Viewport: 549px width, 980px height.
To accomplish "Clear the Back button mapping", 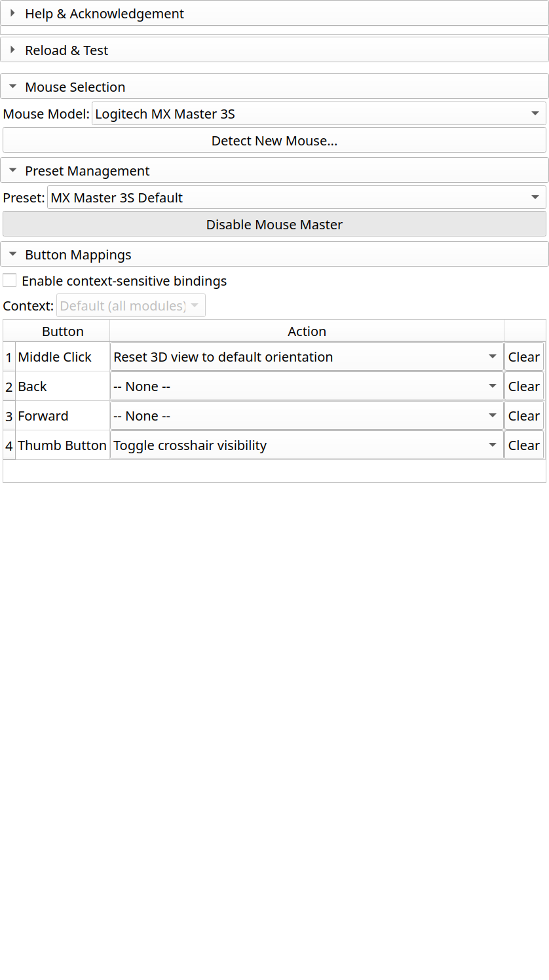I will [x=523, y=386].
